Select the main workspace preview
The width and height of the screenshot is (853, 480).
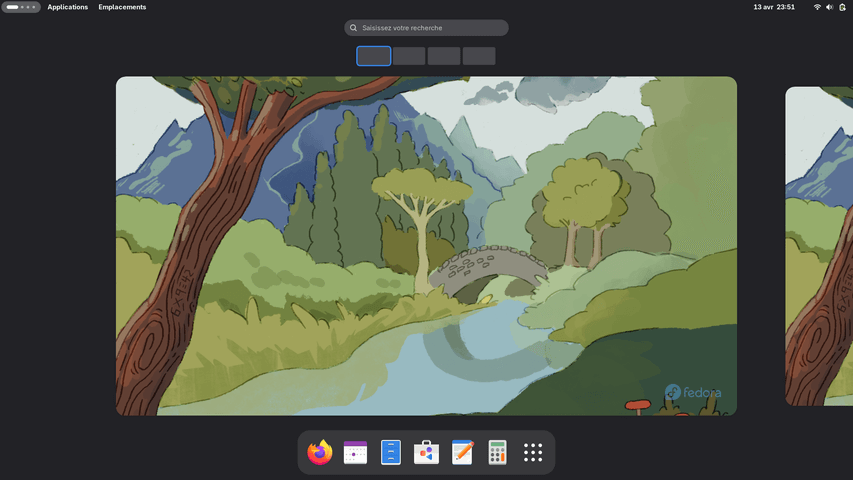pos(426,246)
